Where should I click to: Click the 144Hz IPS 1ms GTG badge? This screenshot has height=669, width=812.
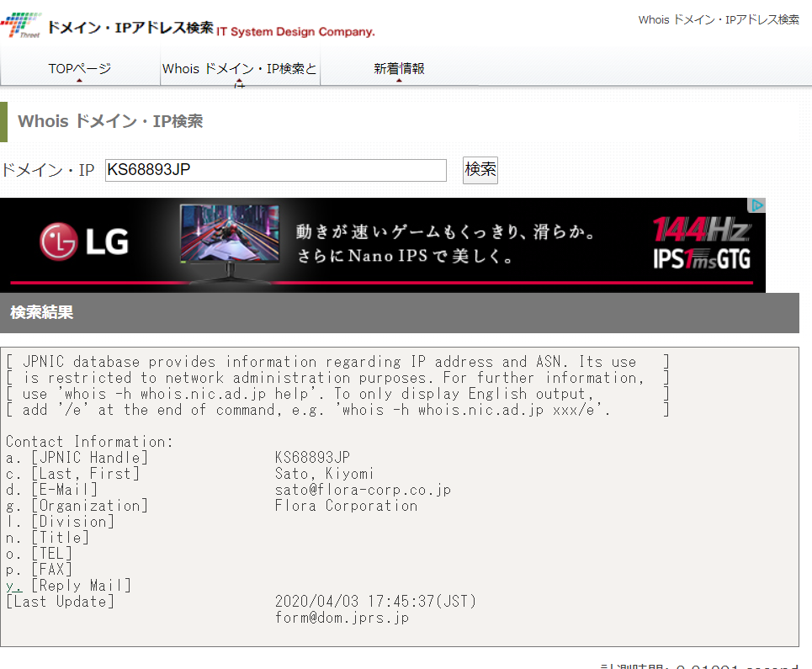pos(702,243)
